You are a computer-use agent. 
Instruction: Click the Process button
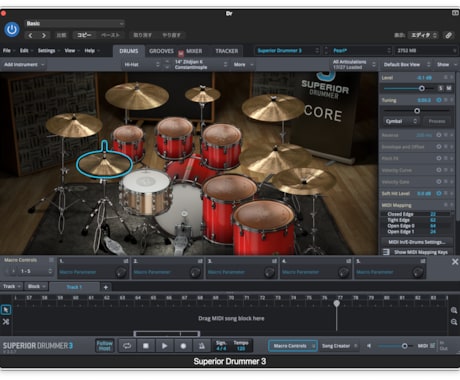(x=437, y=121)
